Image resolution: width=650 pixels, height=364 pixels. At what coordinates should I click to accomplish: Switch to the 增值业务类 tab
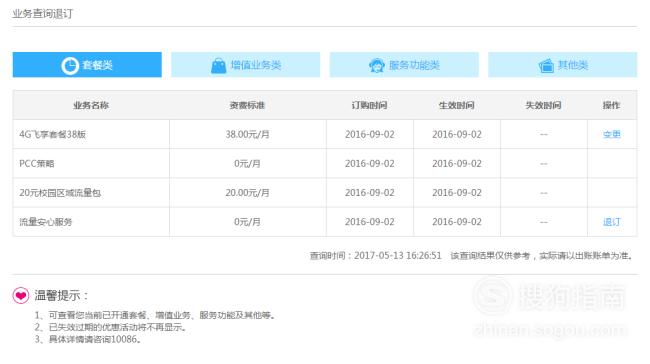(245, 65)
